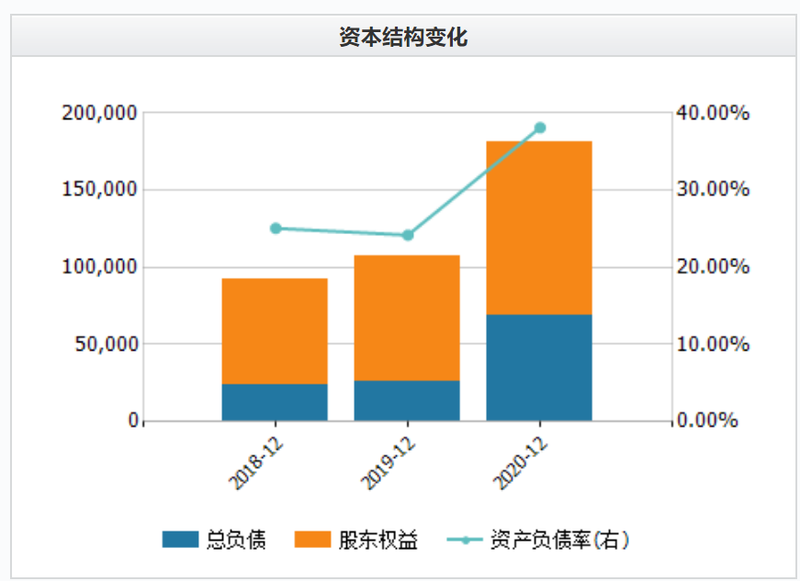Click the 2019-12 orange 股东权益 bar segment
This screenshot has height=581, width=800.
coord(407,318)
